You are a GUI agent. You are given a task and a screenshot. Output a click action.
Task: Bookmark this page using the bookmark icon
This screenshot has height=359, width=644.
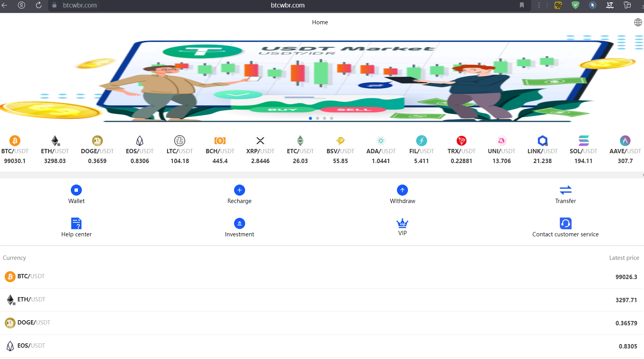522,5
